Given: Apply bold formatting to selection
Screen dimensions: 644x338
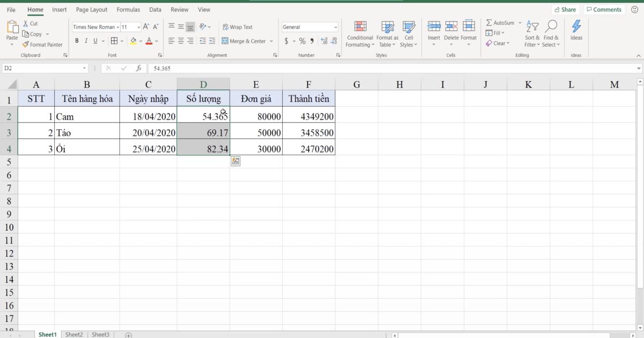Looking at the screenshot, I should 77,40.
